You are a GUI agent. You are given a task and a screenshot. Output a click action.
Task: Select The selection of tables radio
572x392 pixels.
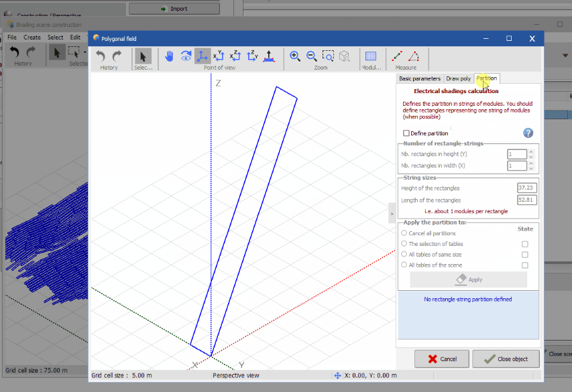pyautogui.click(x=404, y=244)
